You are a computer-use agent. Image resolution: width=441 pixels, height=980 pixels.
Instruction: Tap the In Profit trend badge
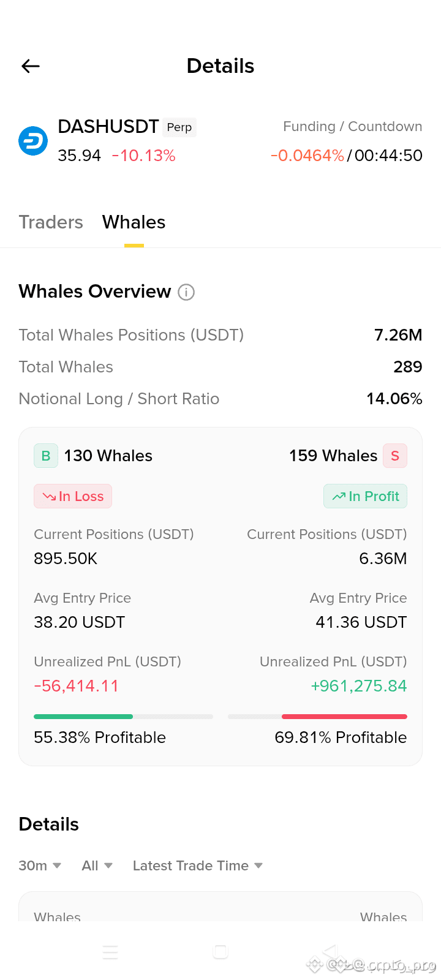coord(366,496)
